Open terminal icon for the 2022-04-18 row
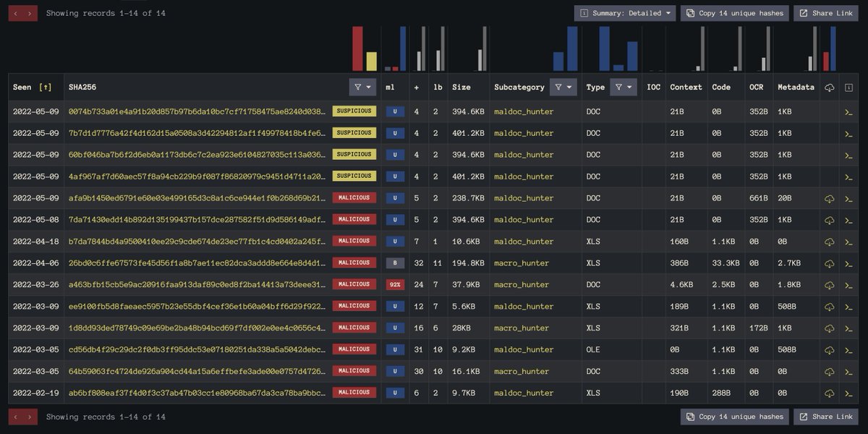 point(848,242)
